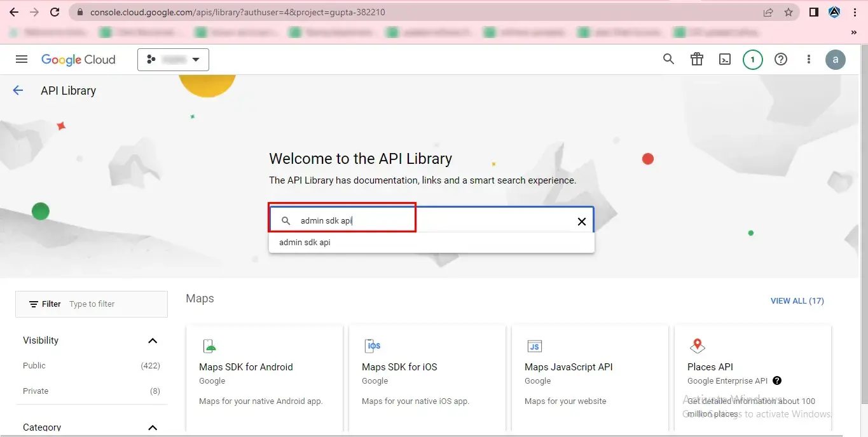
Task: Clear the API search with X
Action: tap(581, 221)
